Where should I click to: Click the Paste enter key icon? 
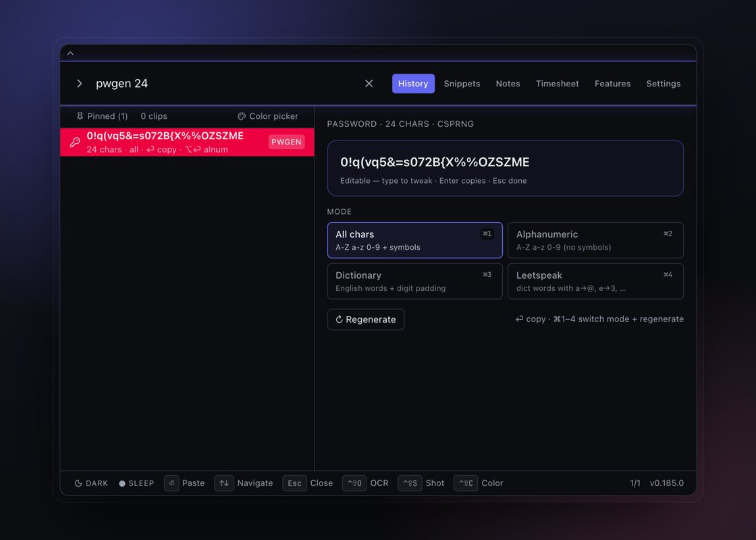(171, 483)
